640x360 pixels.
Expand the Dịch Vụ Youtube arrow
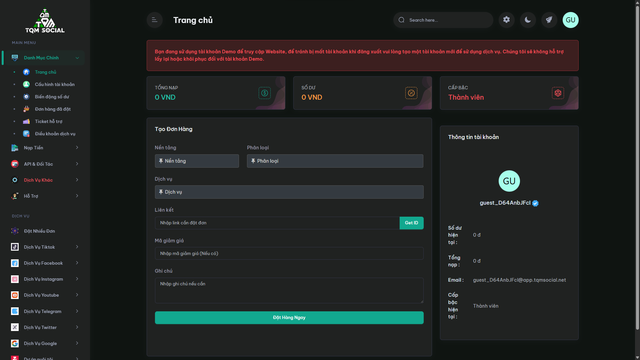(x=77, y=295)
